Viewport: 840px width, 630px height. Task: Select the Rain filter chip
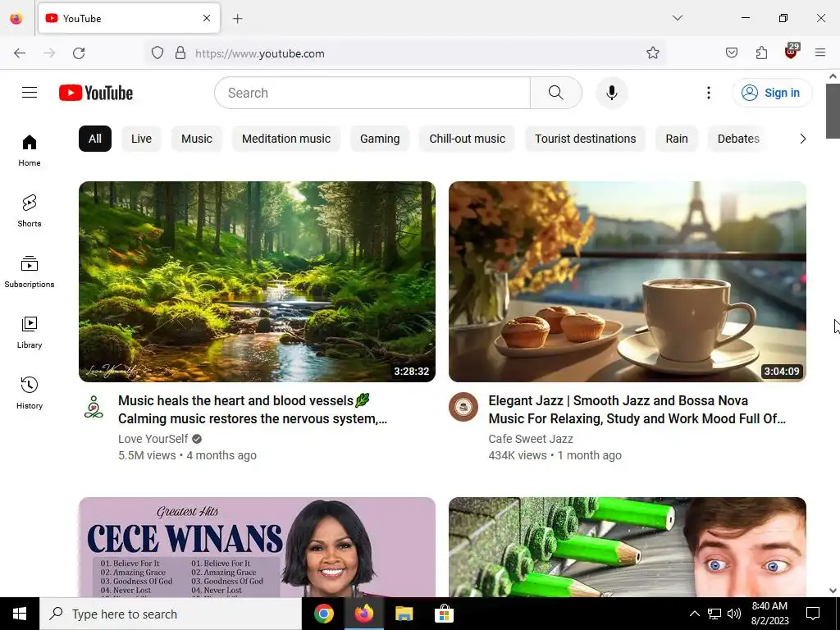click(677, 139)
